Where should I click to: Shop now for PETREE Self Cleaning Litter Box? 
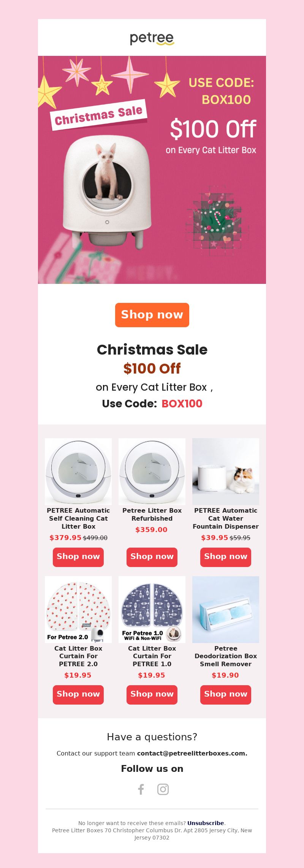tap(78, 557)
